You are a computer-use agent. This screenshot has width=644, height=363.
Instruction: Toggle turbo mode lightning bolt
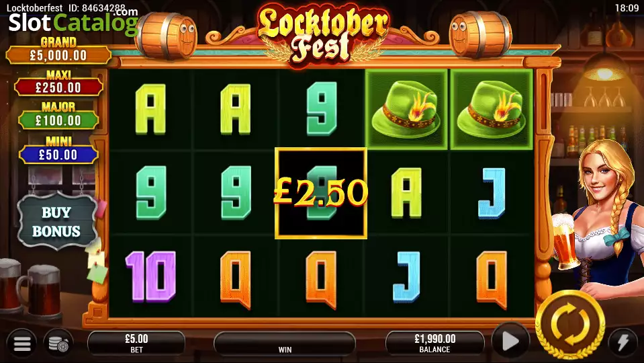point(623,342)
